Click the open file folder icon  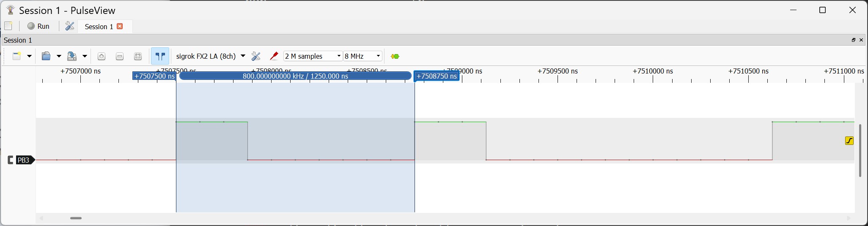pos(46,56)
